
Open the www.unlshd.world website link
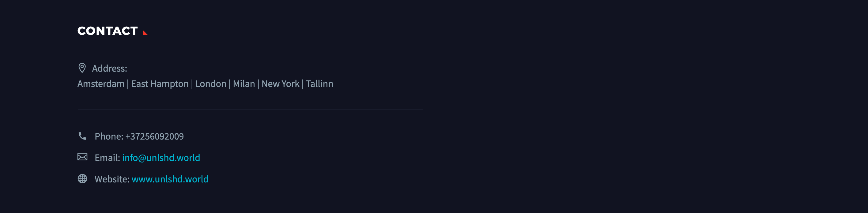point(170,179)
